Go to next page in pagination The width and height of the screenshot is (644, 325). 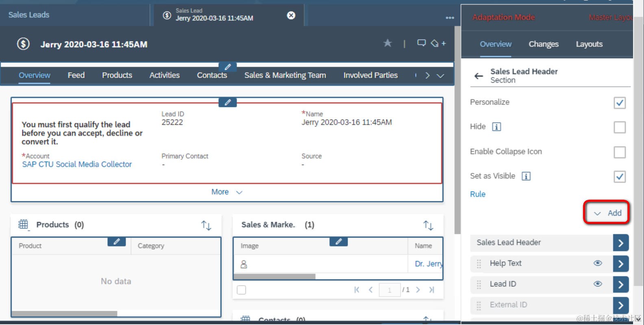[418, 290]
